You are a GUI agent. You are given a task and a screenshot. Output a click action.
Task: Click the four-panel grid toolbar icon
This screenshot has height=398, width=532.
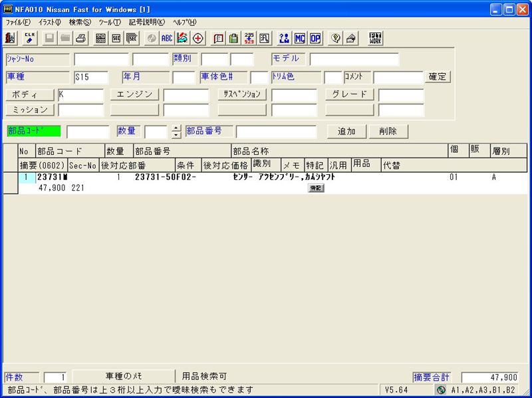click(x=100, y=39)
